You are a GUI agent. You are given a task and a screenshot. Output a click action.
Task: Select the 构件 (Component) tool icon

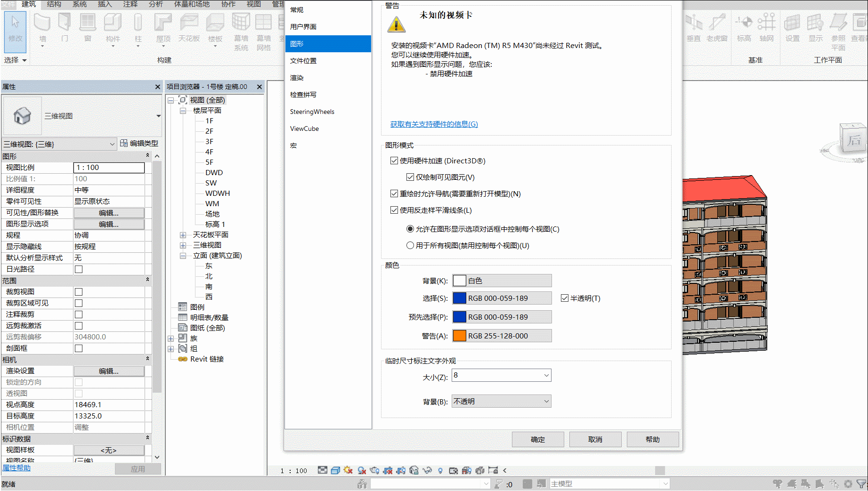pos(113,23)
